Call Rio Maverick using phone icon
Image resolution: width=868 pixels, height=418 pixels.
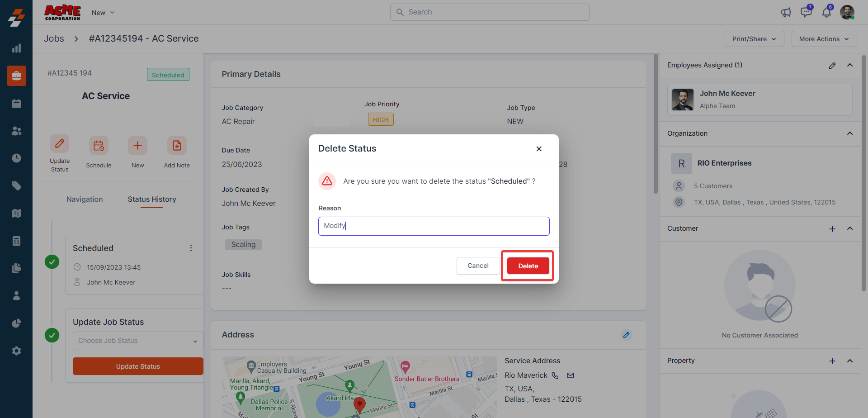click(x=555, y=375)
